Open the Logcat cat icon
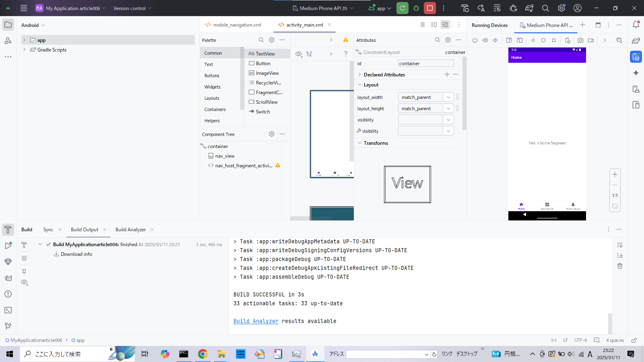This screenshot has height=362, width=644. (x=8, y=278)
